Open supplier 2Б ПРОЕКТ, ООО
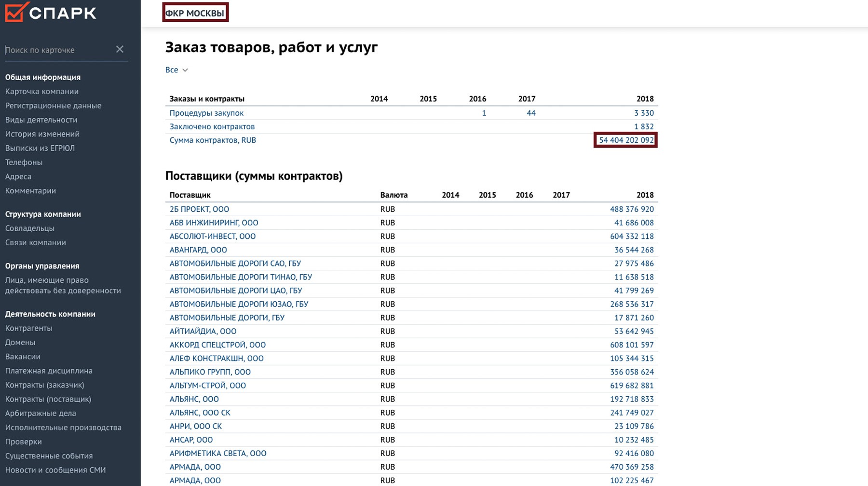 point(199,209)
